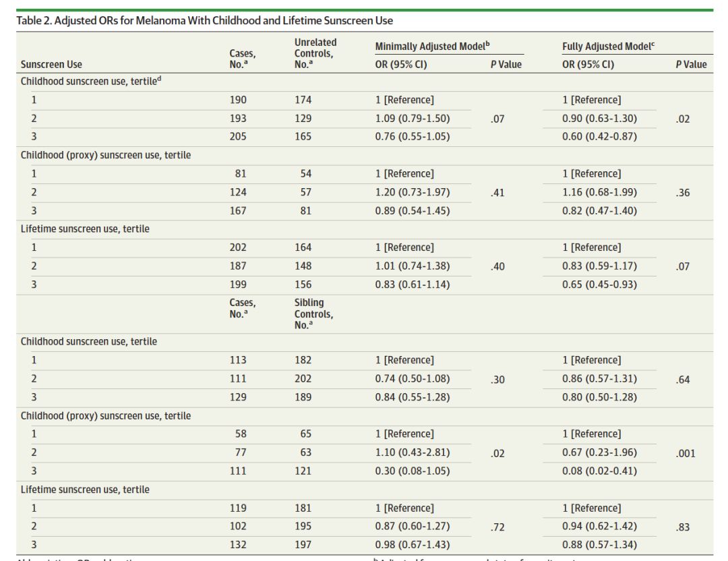Select the OR value 1.20 (0.73-1.97)
Image resolution: width=728 pixels, height=561 pixels.
tap(412, 192)
